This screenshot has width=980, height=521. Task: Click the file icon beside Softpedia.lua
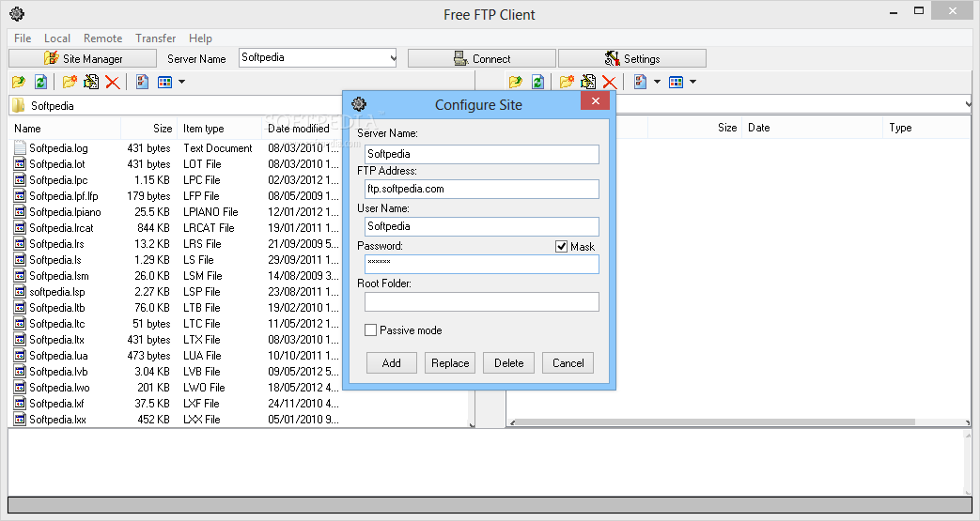coord(20,356)
